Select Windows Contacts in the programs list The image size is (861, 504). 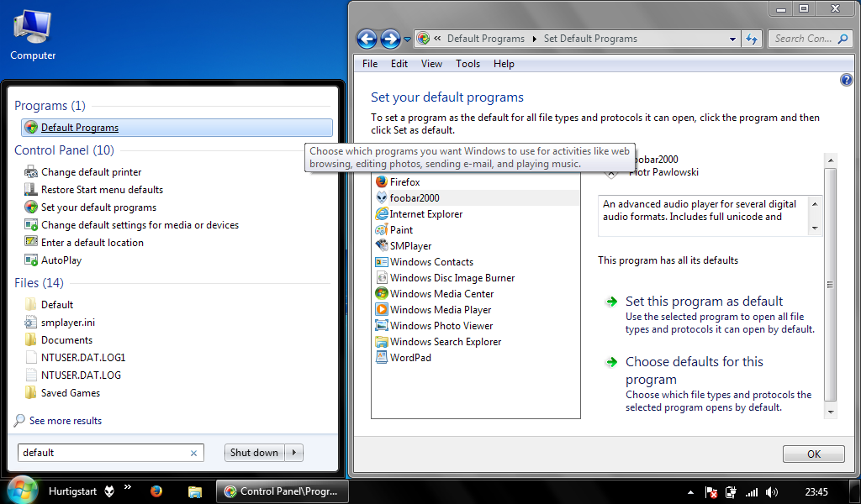point(425,261)
